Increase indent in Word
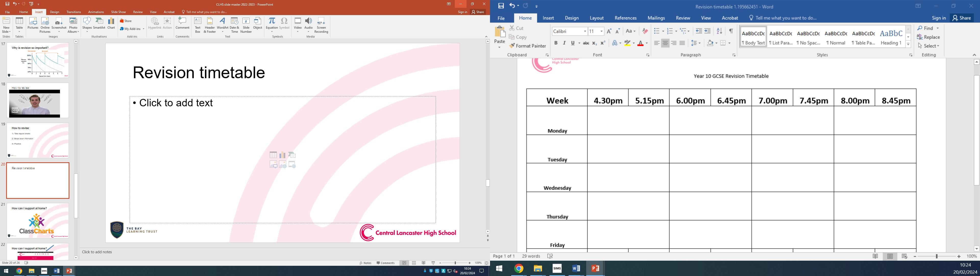Viewport: 980px width, 276px height. tap(708, 31)
